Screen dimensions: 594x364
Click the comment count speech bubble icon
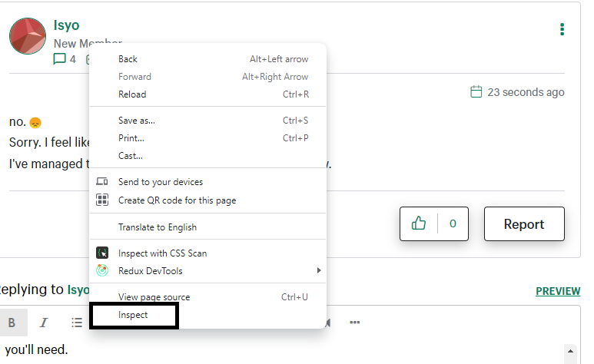60,59
